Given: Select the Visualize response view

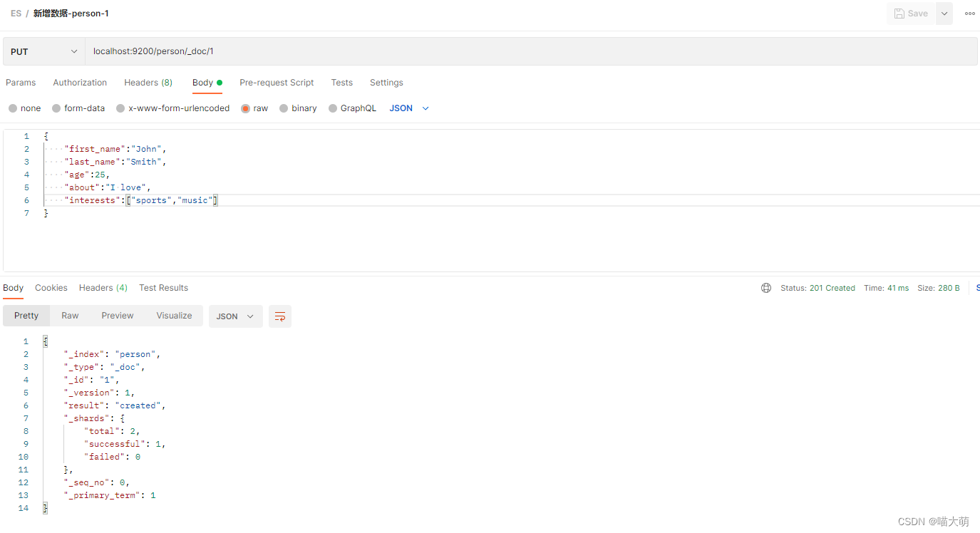Looking at the screenshot, I should [175, 316].
